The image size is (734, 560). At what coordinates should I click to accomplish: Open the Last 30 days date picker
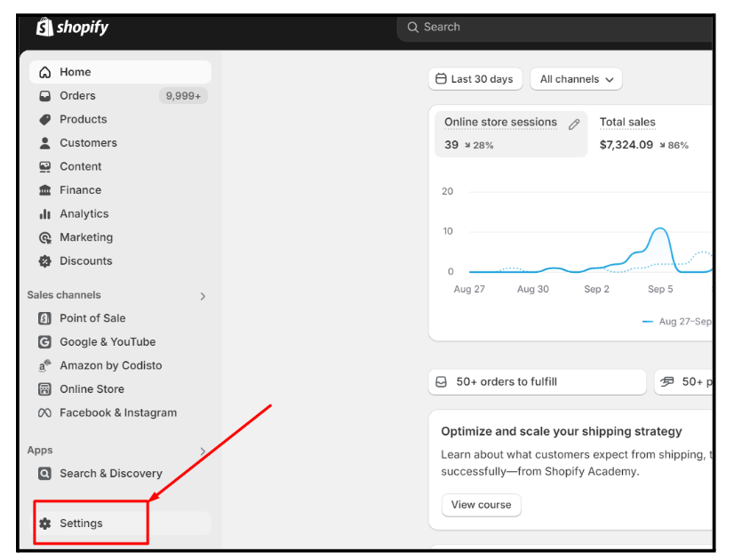point(475,79)
